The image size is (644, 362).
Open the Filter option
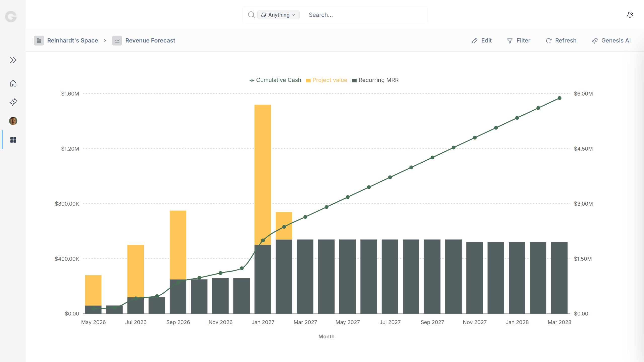pyautogui.click(x=519, y=40)
